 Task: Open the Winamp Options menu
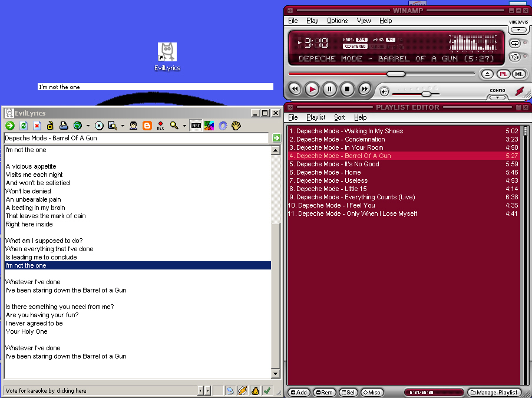point(338,21)
